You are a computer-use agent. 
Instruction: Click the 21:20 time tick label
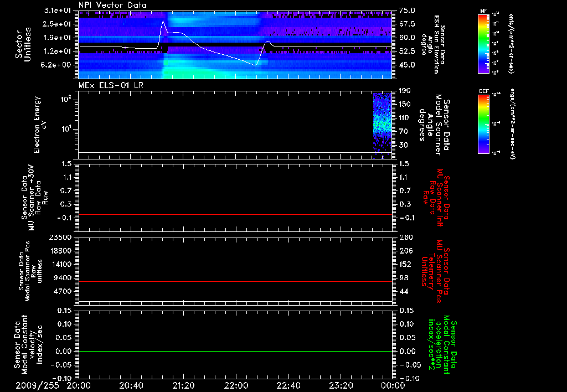click(184, 385)
